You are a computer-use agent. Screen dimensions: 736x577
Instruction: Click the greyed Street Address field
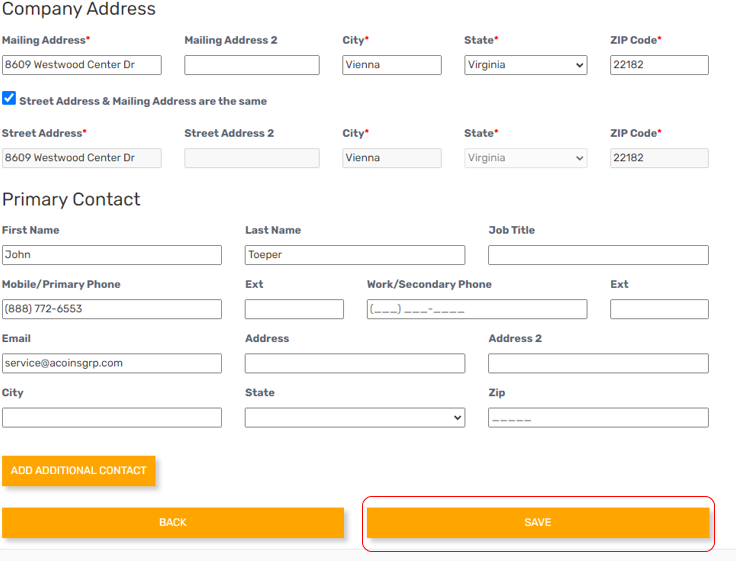[82, 158]
